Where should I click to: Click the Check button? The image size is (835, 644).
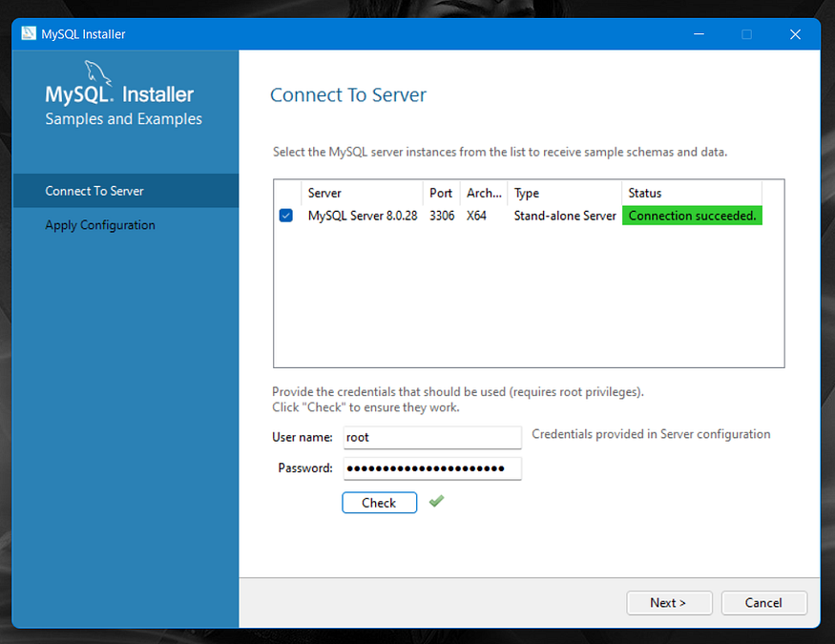[379, 503]
